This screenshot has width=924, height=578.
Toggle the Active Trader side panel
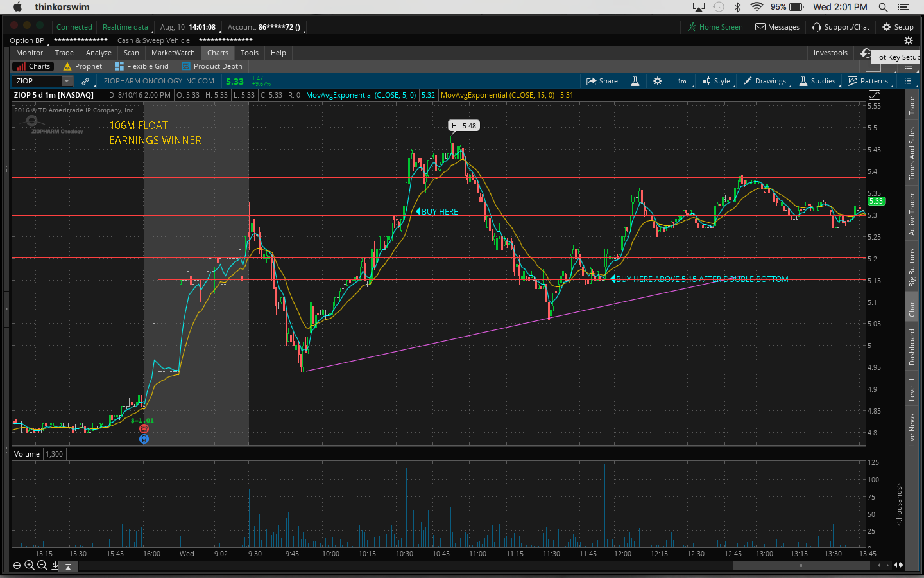pyautogui.click(x=912, y=214)
